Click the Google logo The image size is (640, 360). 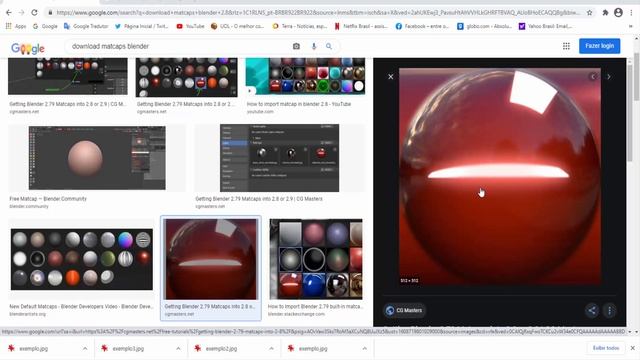pyautogui.click(x=28, y=48)
